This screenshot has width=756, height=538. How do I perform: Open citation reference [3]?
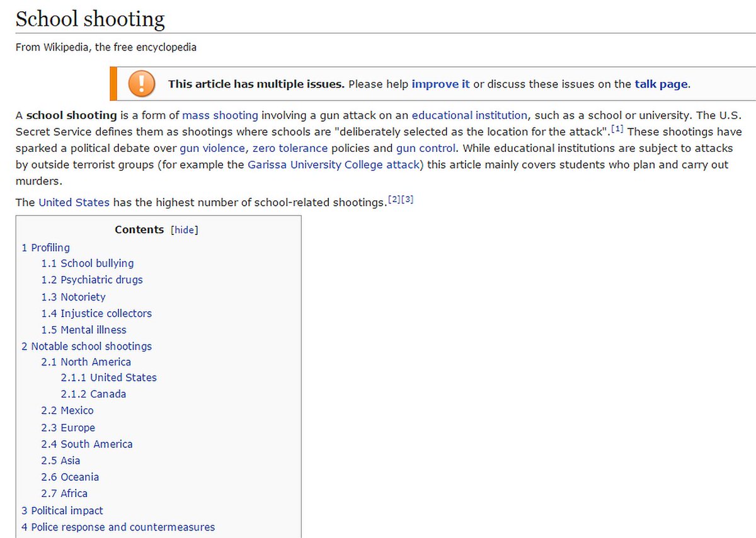[x=408, y=200]
